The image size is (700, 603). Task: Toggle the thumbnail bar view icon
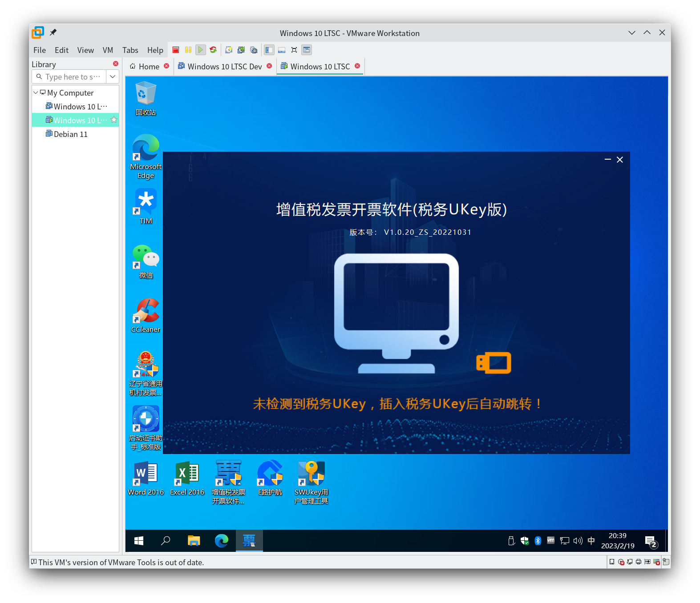click(x=282, y=50)
